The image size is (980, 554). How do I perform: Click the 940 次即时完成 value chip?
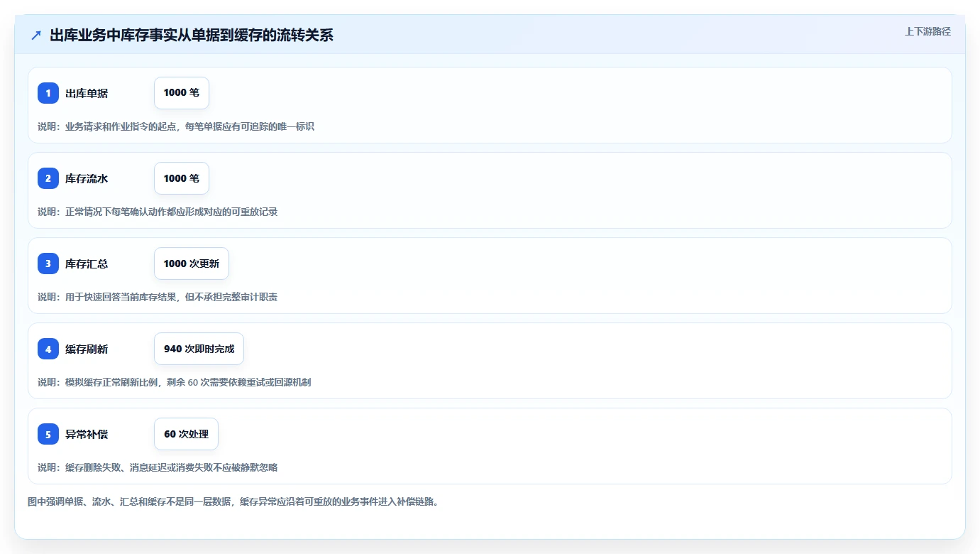click(199, 349)
